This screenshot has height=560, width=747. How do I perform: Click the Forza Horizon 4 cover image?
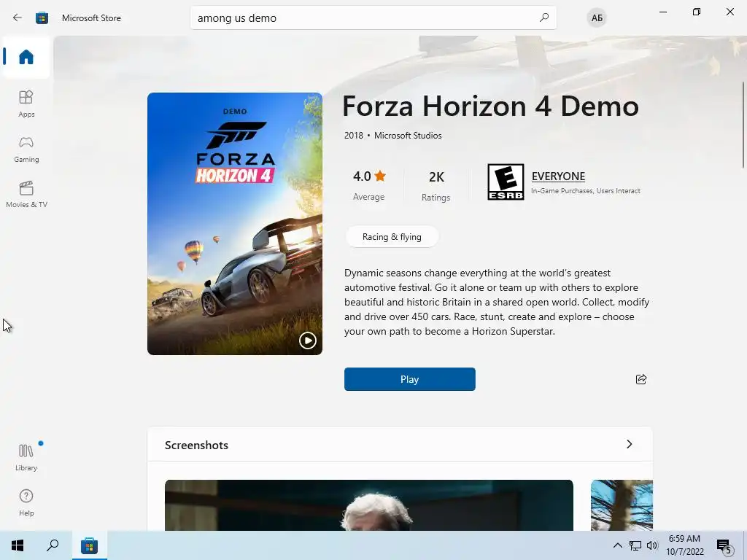234,223
